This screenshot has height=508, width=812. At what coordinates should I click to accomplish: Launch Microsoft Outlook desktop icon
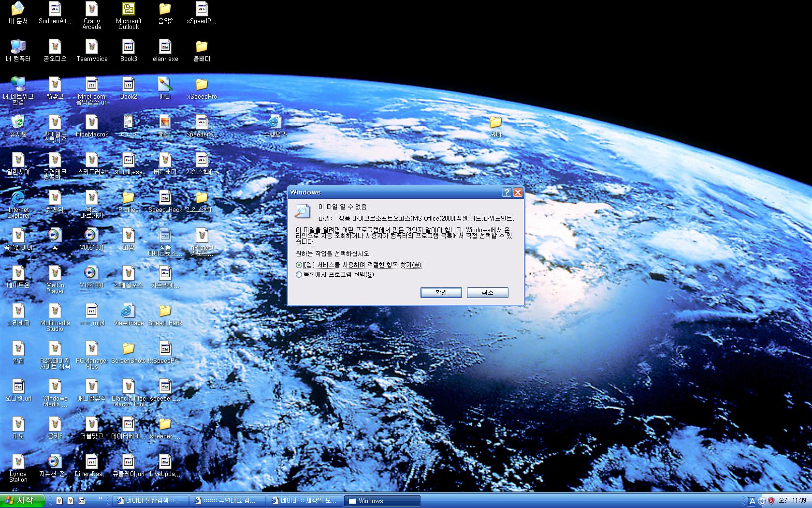pyautogui.click(x=128, y=15)
